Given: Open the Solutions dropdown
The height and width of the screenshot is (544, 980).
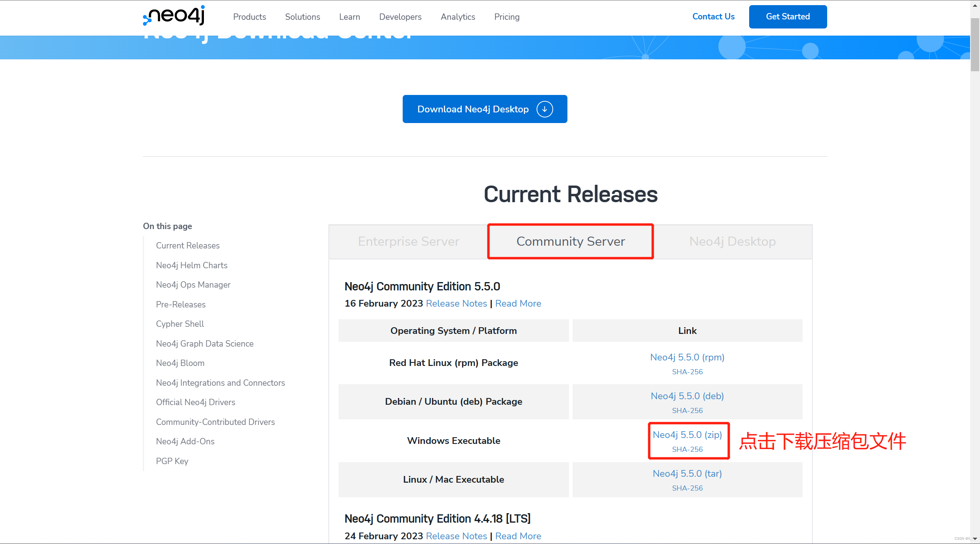Looking at the screenshot, I should [x=302, y=17].
